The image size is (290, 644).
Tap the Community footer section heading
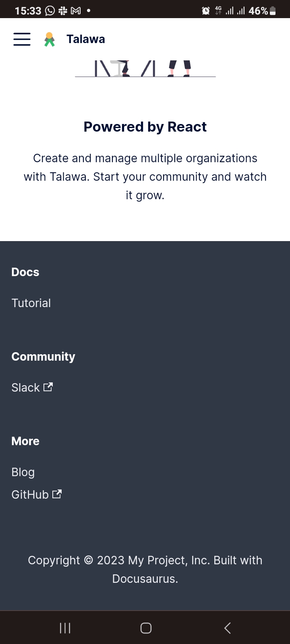43,357
